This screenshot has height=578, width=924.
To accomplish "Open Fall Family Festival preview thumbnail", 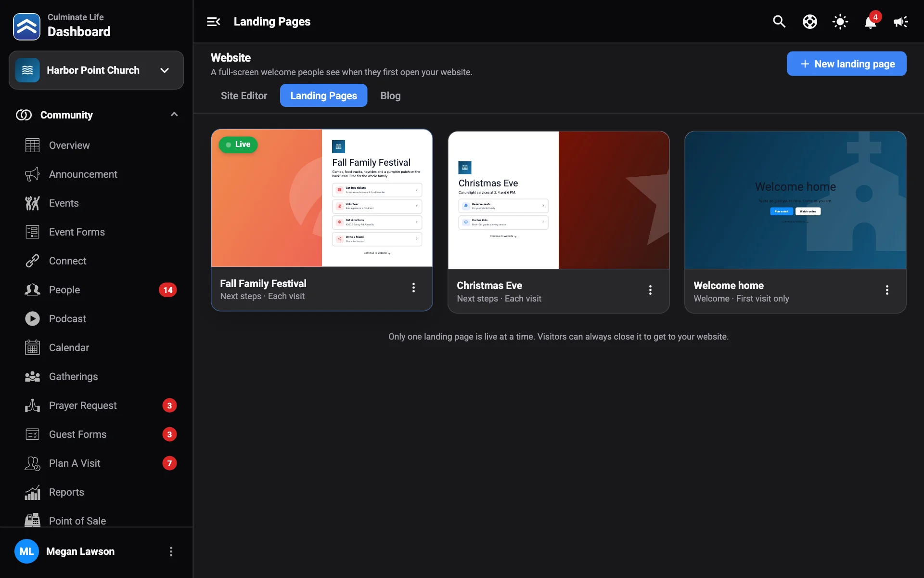I will click(322, 198).
